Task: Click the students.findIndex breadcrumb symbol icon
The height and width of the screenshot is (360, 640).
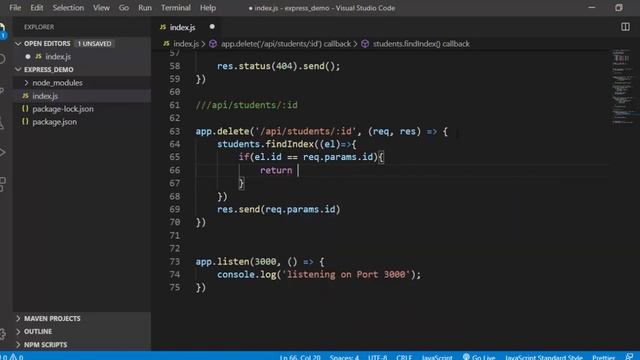Action: (x=365, y=44)
